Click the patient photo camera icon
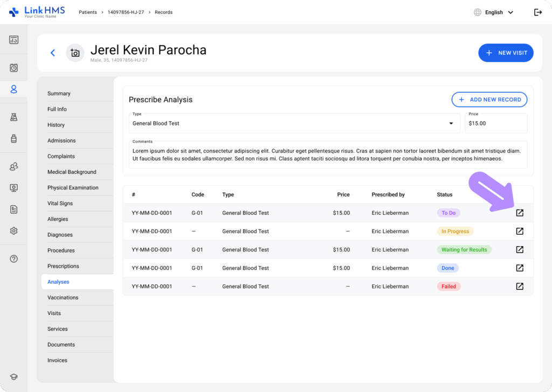 [75, 53]
